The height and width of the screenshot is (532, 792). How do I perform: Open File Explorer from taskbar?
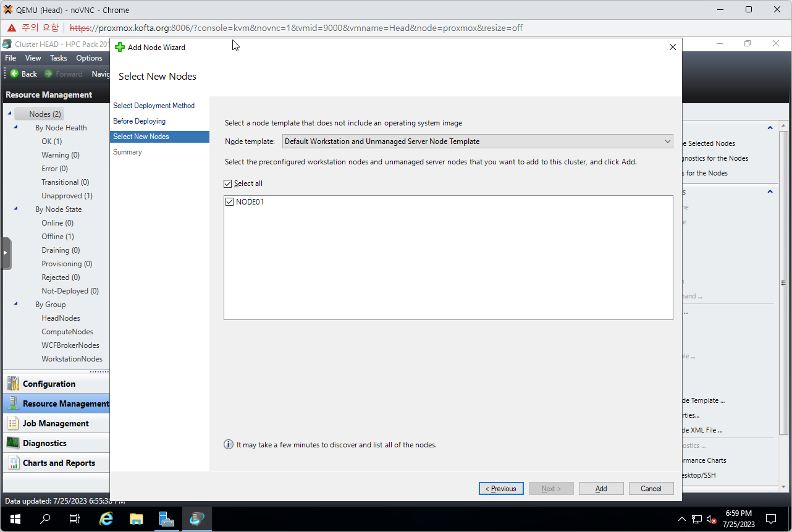tap(137, 519)
